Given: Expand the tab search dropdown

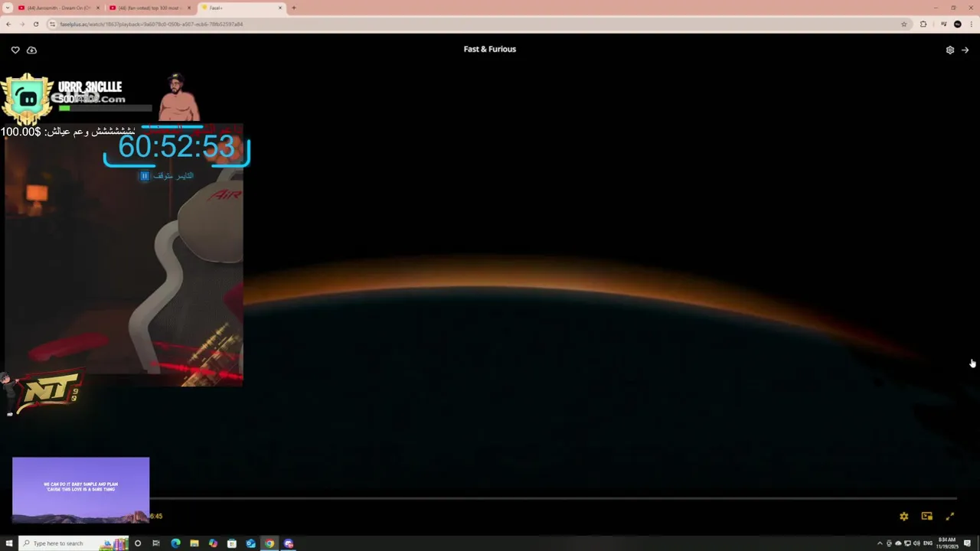Looking at the screenshot, I should [8, 8].
